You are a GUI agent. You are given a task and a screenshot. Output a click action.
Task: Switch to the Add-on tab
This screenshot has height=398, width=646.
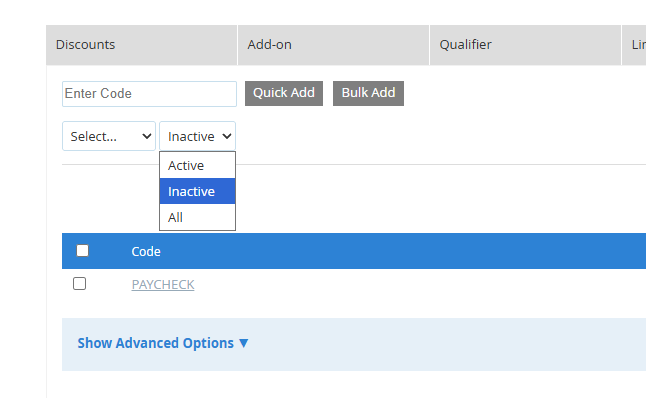point(333,45)
